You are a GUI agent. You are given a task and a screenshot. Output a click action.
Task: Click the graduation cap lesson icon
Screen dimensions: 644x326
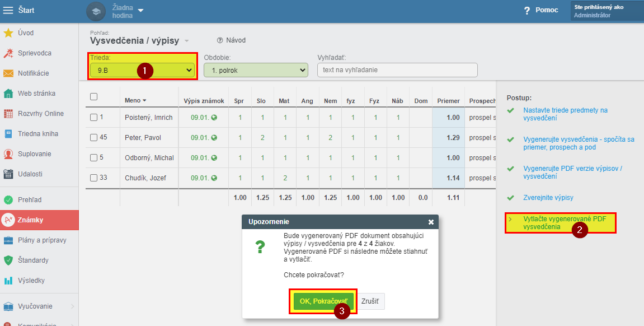click(96, 11)
